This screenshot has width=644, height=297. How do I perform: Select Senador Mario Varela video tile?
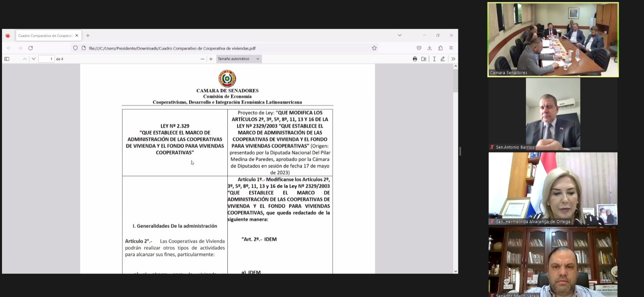tap(553, 262)
